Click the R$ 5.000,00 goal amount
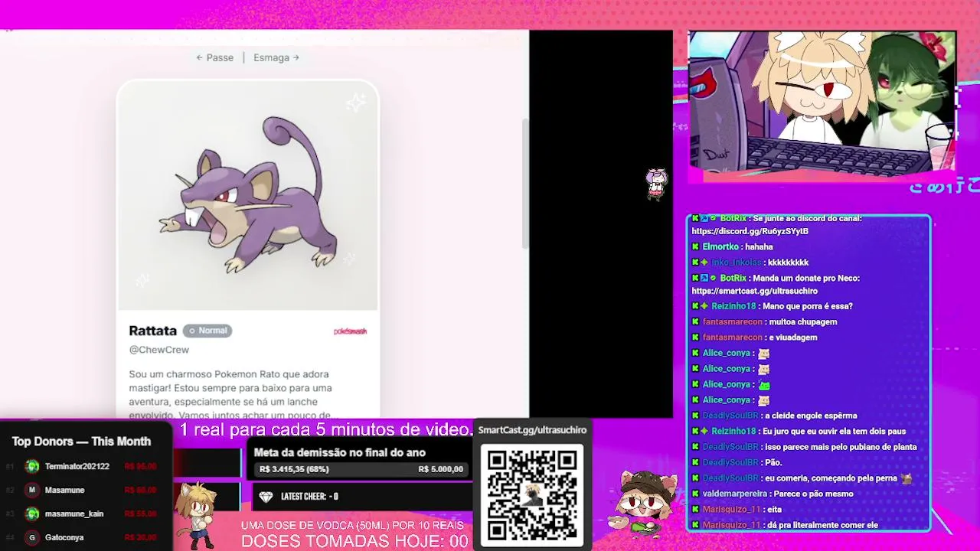The width and height of the screenshot is (980, 551). (x=441, y=469)
